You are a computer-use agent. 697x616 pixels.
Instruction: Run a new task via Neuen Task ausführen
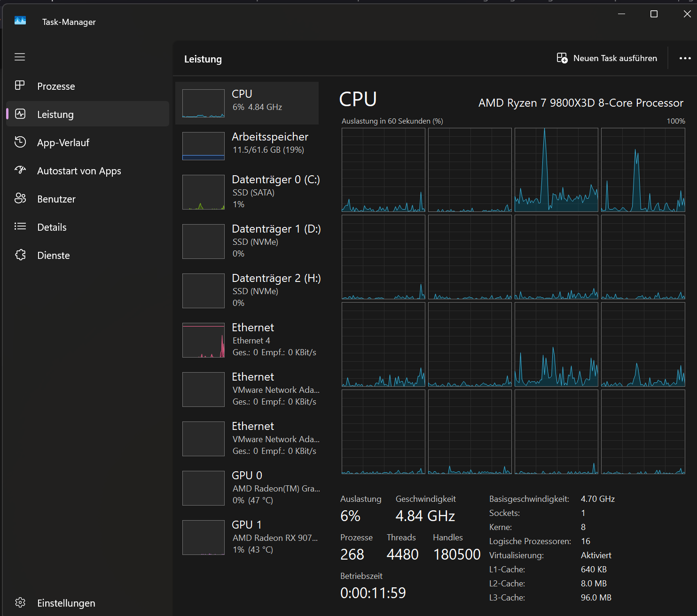[607, 58]
